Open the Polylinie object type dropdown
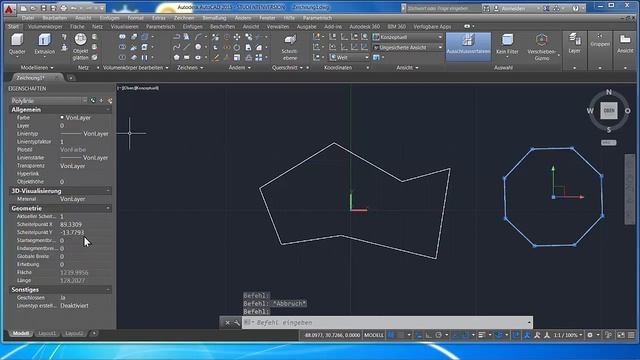The height and width of the screenshot is (360, 640). click(x=49, y=100)
